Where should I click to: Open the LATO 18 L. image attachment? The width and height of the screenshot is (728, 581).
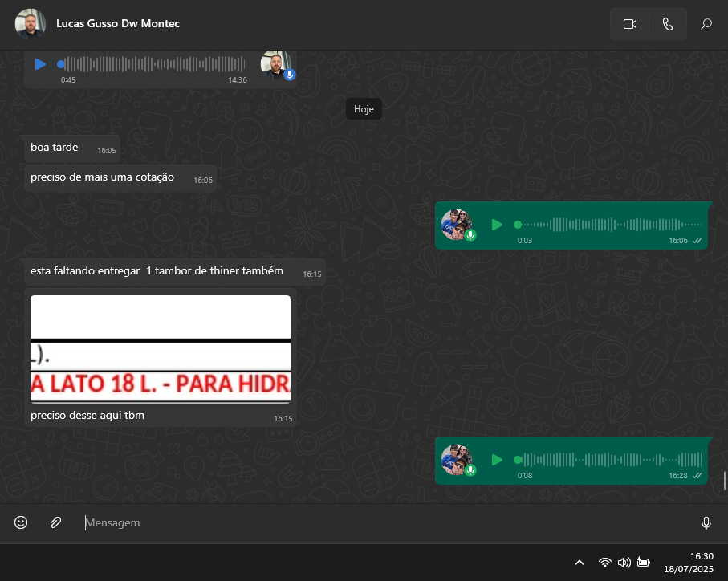[161, 349]
